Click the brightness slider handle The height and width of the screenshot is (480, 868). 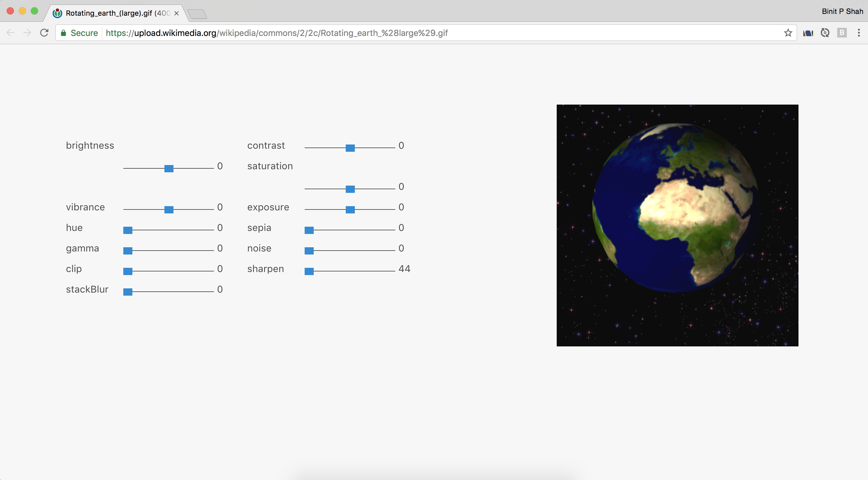click(x=169, y=169)
